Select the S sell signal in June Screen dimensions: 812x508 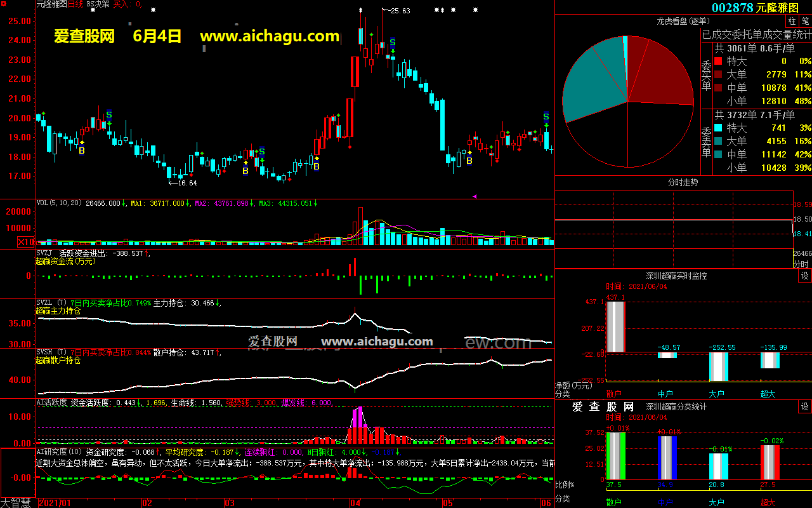point(546,117)
